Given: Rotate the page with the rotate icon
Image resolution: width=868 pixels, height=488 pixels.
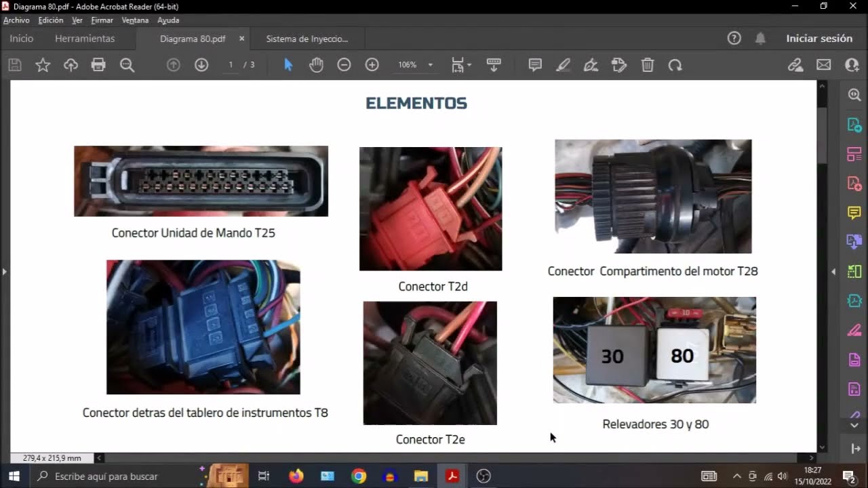Looking at the screenshot, I should click(675, 65).
